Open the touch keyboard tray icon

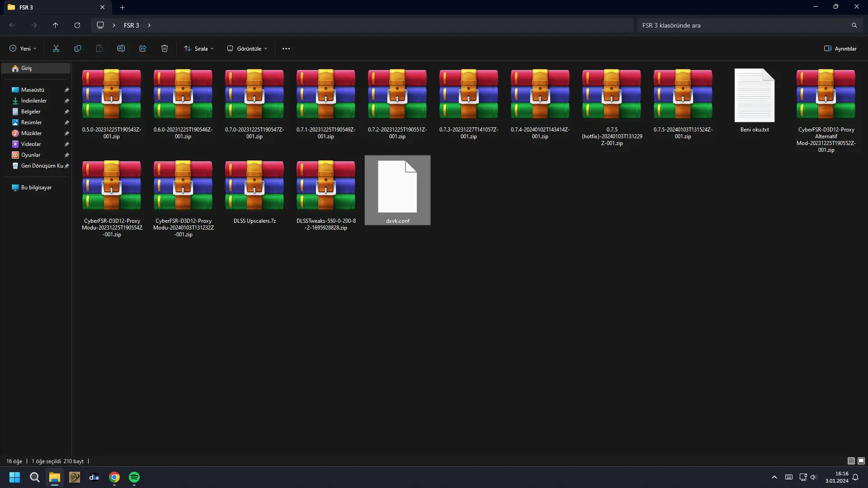tap(789, 477)
